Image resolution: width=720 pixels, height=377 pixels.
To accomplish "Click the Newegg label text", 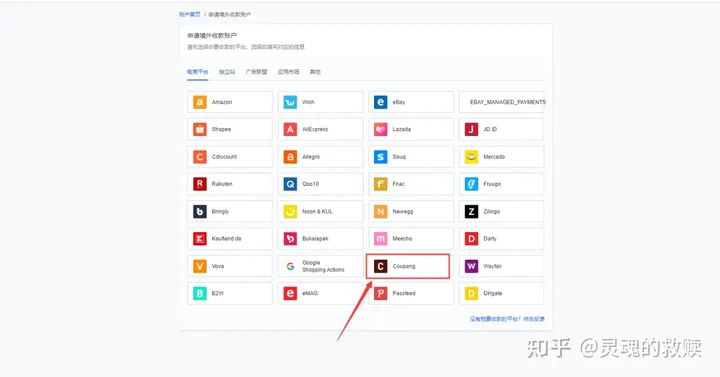I will pyautogui.click(x=403, y=211).
